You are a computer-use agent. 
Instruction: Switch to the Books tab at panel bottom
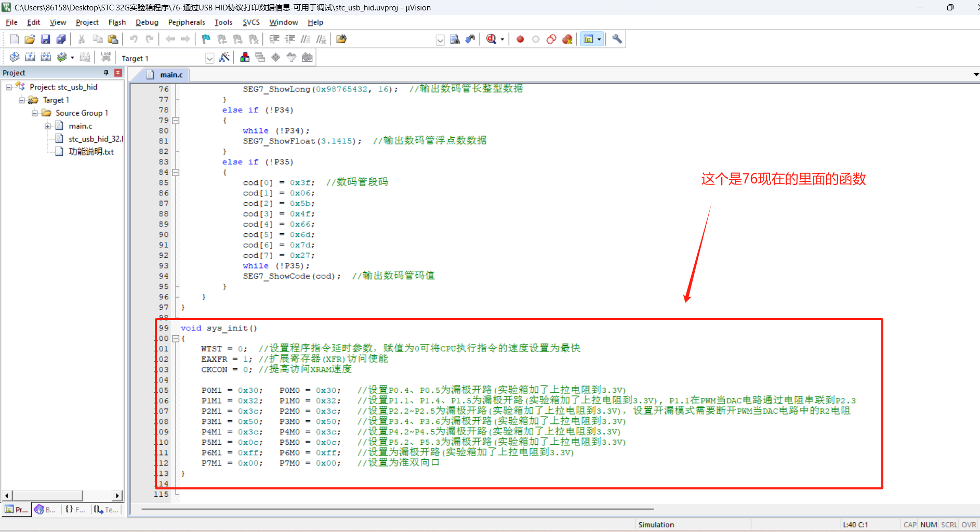point(45,510)
